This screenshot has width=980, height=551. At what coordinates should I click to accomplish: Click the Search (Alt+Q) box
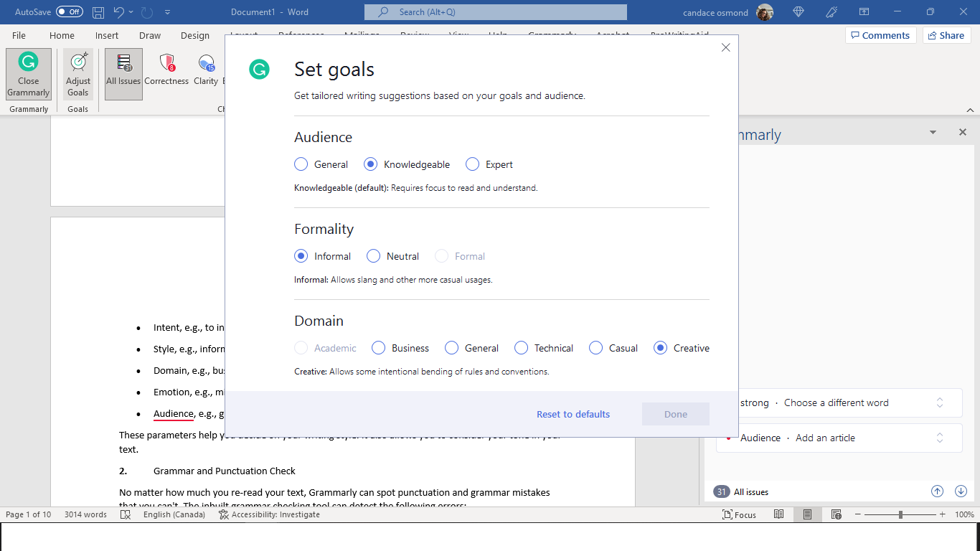point(496,12)
